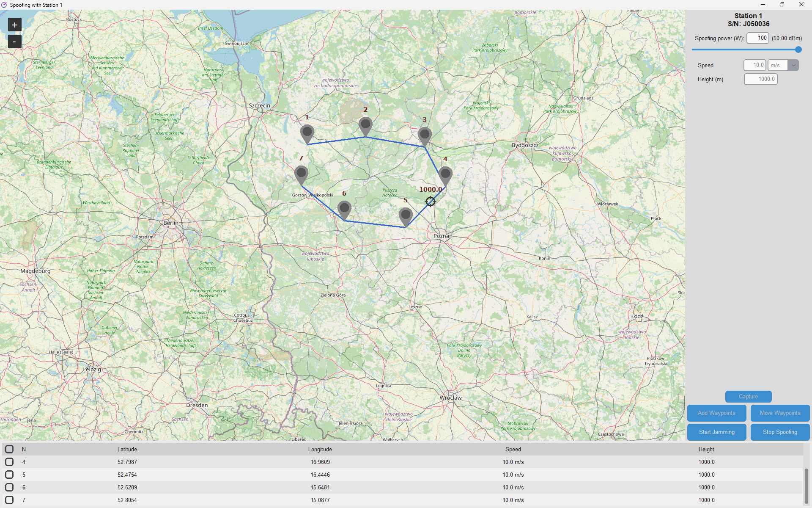Click the Leipzig label on the map
The height and width of the screenshot is (508, 812).
(x=92, y=369)
